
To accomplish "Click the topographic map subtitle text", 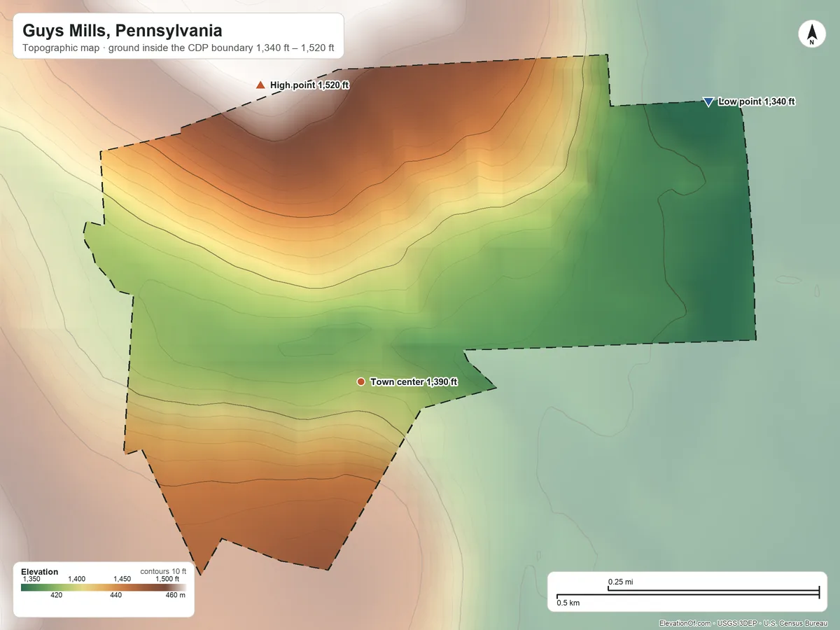I will click(x=178, y=50).
